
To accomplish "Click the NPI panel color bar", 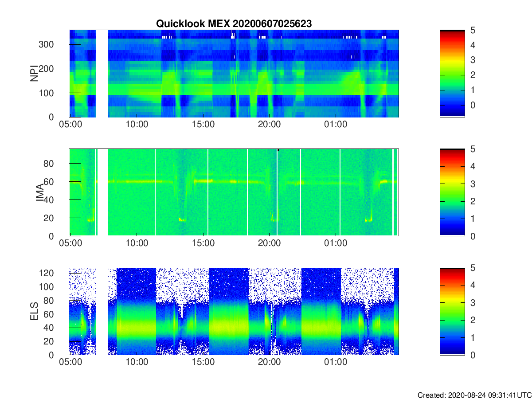I will coord(452,74).
